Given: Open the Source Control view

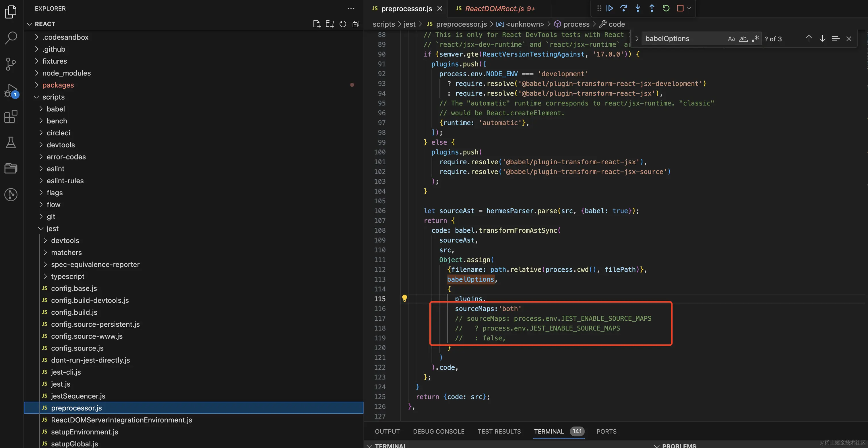Looking at the screenshot, I should tap(11, 64).
